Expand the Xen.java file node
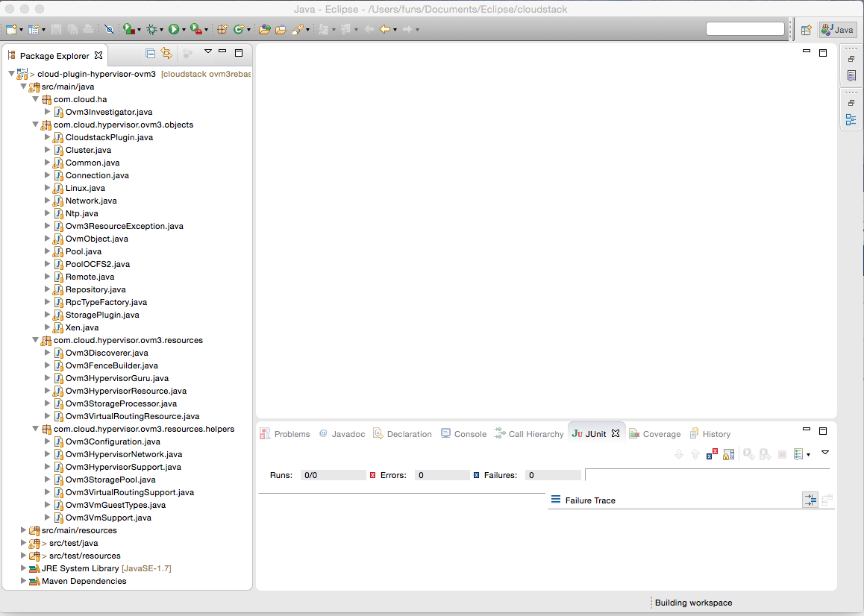 point(48,327)
